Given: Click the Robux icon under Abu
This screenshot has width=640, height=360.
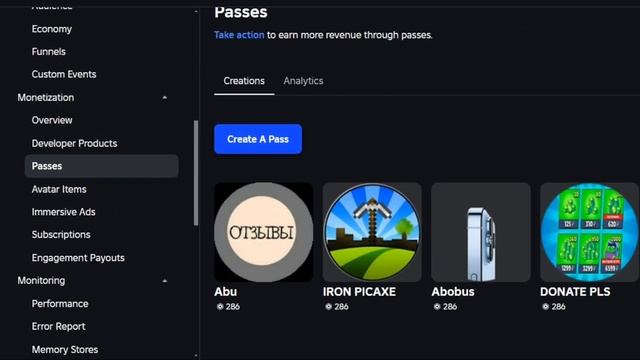Looking at the screenshot, I should click(220, 307).
